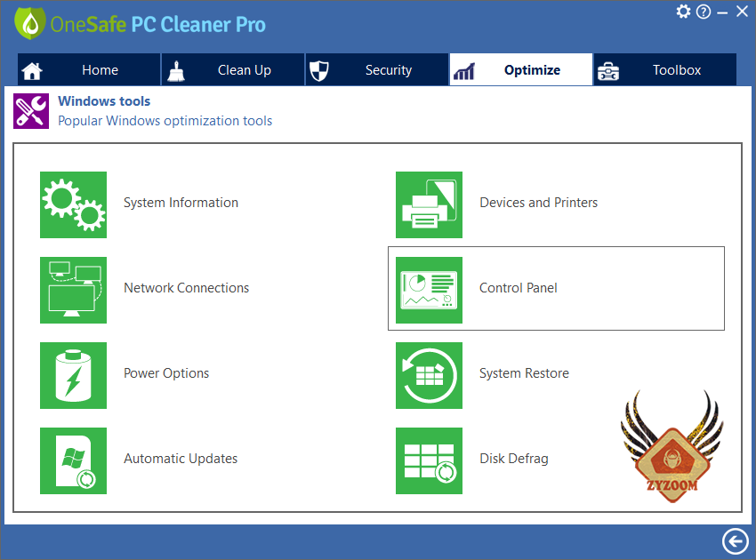This screenshot has width=756, height=560.
Task: Click the Control Panel dashboard icon
Action: click(429, 290)
